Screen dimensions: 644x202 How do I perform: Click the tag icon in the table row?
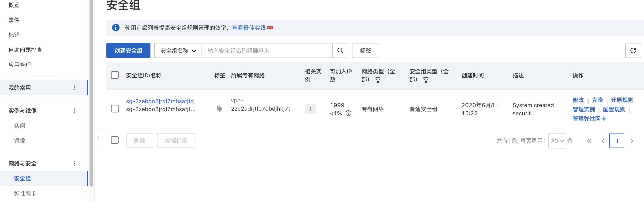coord(219,109)
